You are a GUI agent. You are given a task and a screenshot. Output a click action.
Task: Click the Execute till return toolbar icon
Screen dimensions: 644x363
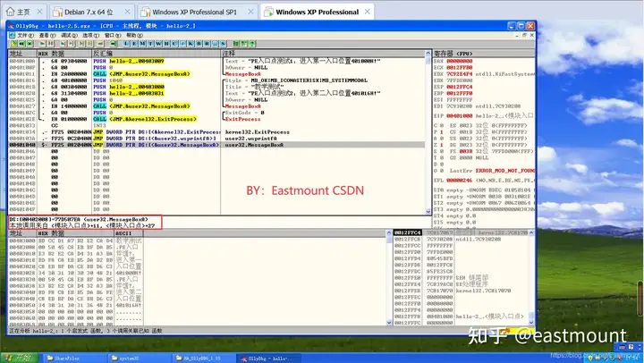100,44
